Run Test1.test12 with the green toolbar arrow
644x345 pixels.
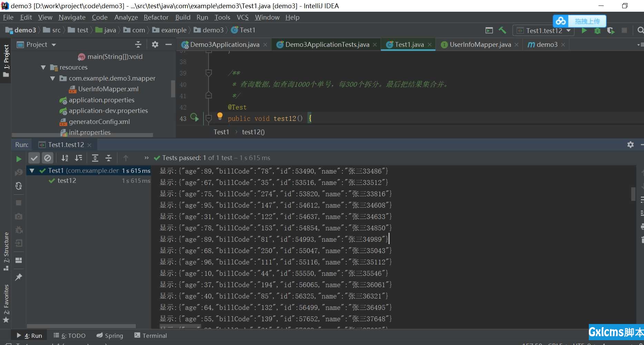(584, 30)
